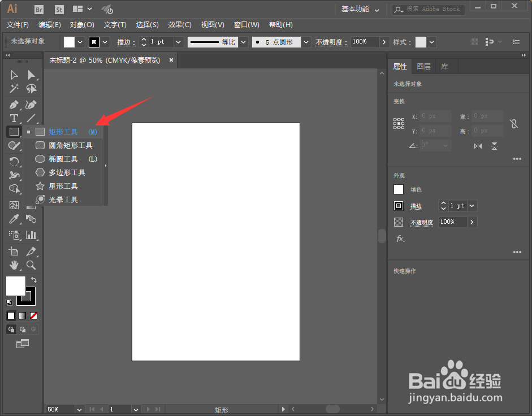Open 对象(O) menu
532x416 pixels.
(x=82, y=25)
